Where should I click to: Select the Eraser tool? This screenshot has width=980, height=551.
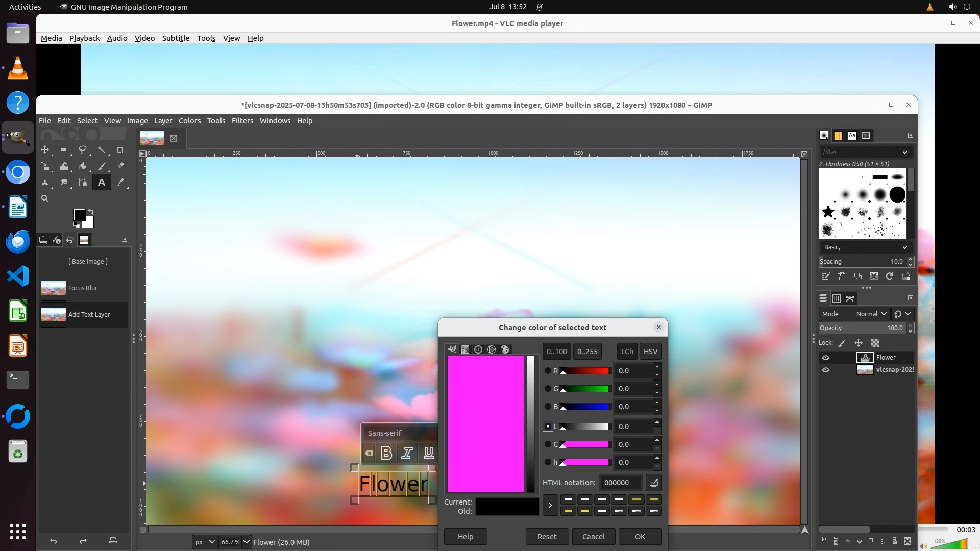120,166
